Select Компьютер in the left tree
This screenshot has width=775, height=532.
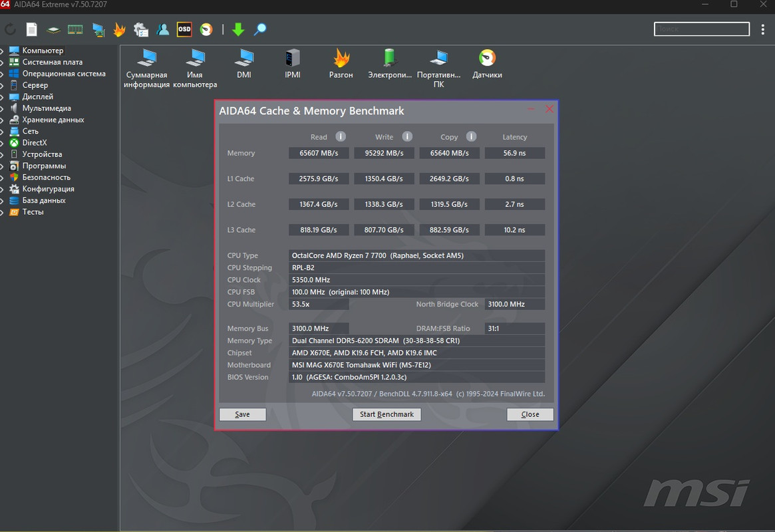pyautogui.click(x=43, y=51)
